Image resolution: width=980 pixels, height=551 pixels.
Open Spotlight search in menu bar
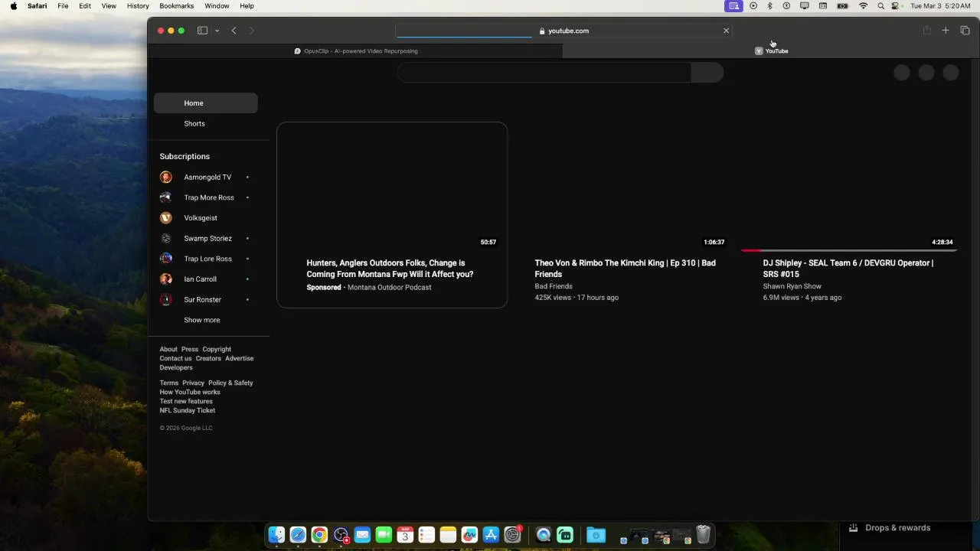tap(880, 5)
